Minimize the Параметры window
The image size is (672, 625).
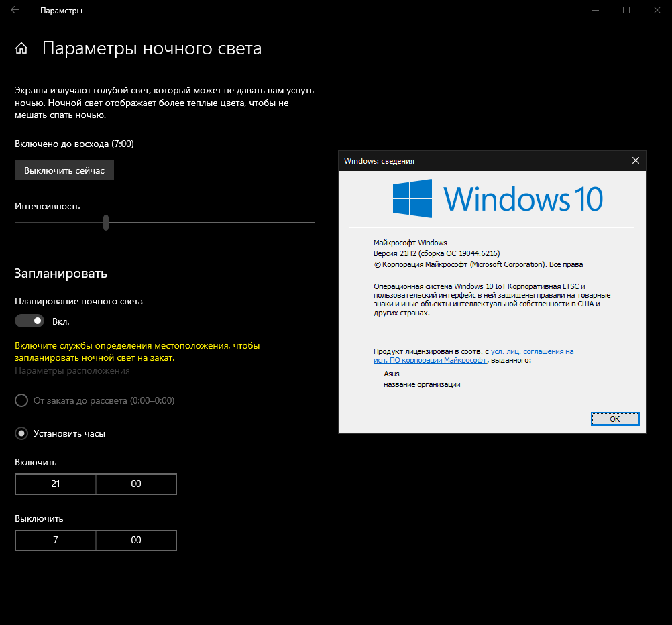[x=596, y=10]
